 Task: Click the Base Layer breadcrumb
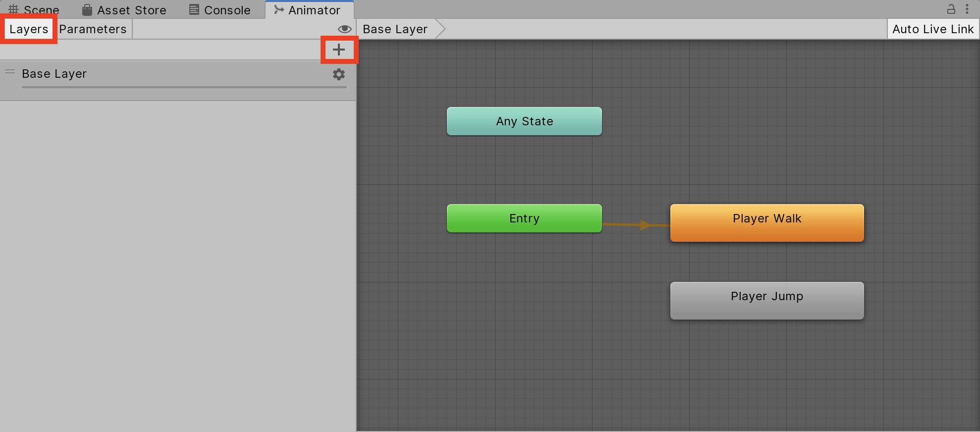click(395, 29)
